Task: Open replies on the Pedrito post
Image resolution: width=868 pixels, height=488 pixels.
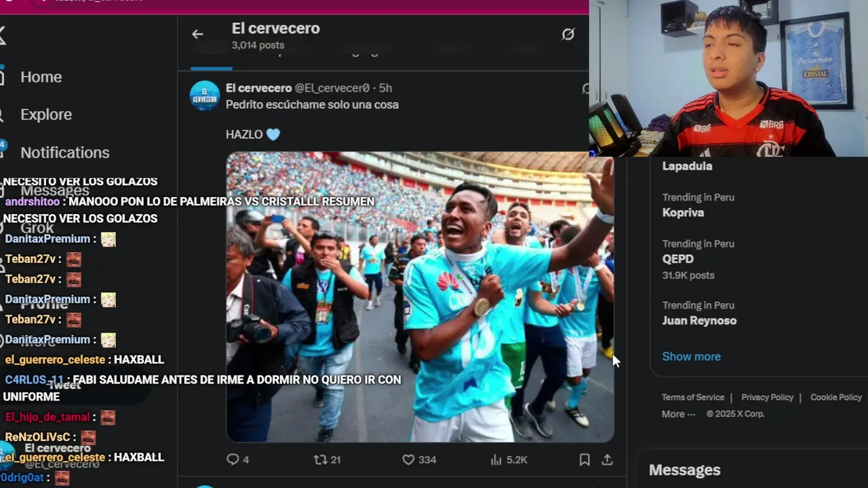Action: pos(237,460)
